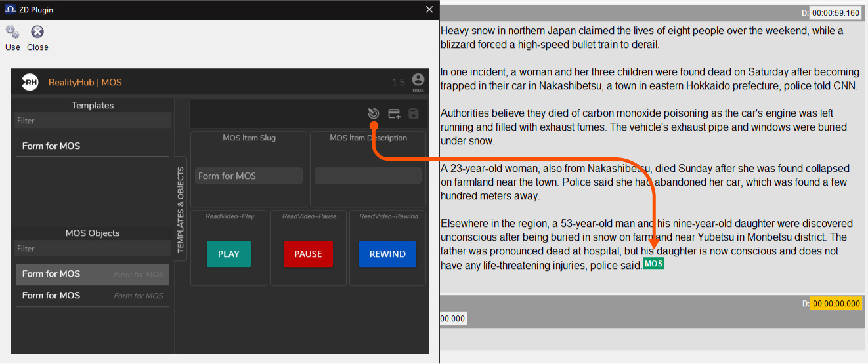The width and height of the screenshot is (868, 364).
Task: Click the radar drag-to-rundown icon
Action: pos(373,114)
